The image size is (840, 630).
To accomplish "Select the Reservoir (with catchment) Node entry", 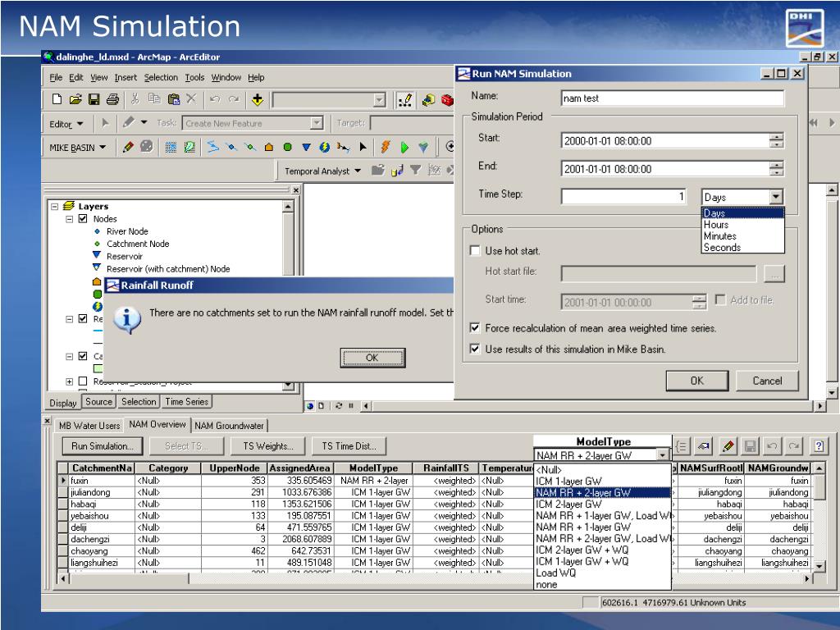I will coord(168,269).
